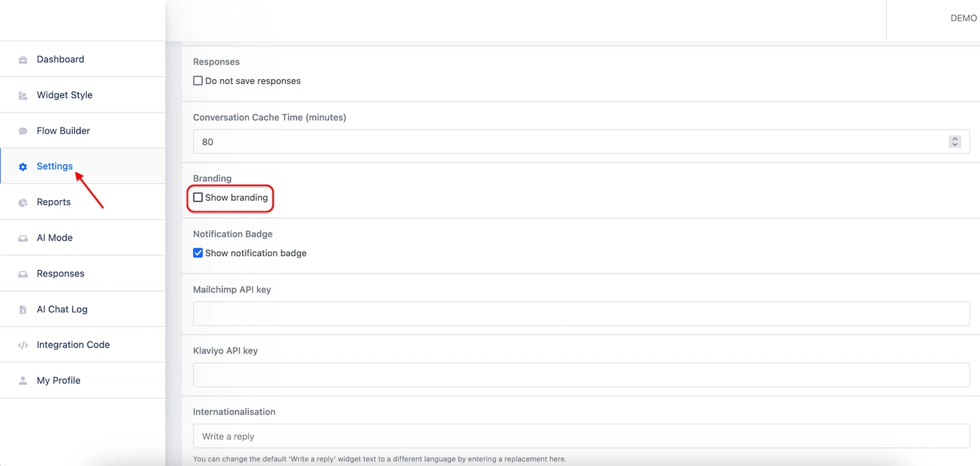Screen dimensions: 980x466
Task: Click the Write a reply text field
Action: 581,436
